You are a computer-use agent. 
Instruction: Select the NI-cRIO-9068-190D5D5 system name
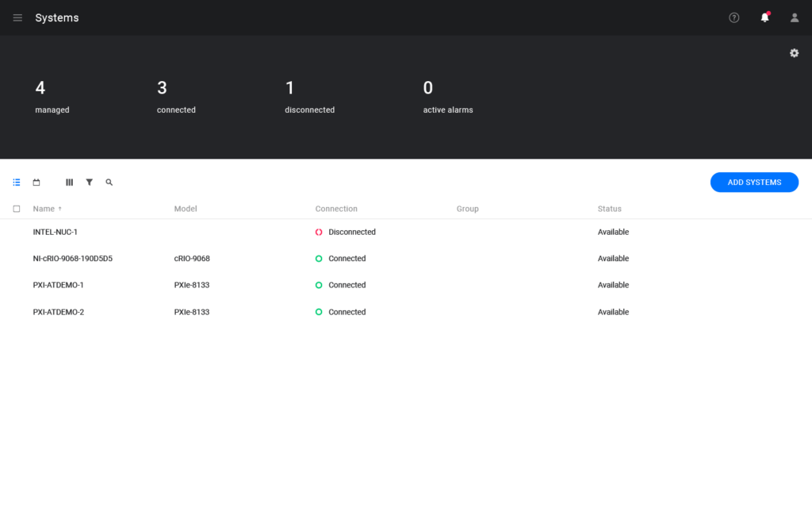click(x=72, y=258)
